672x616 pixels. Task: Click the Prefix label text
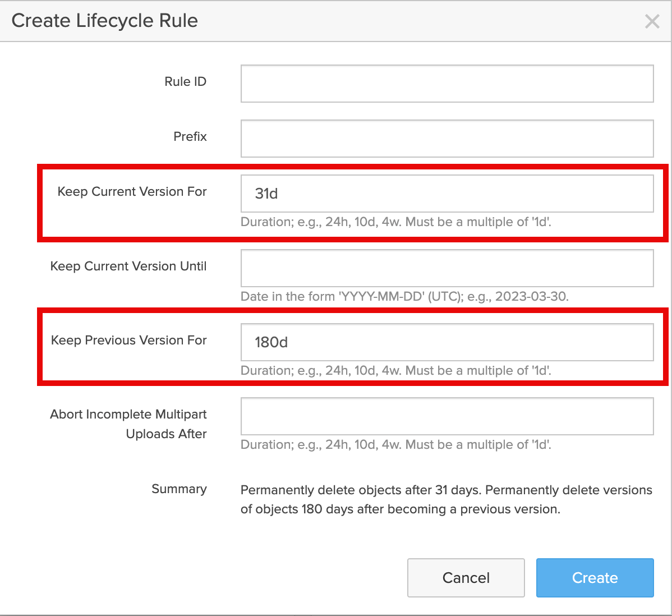pyautogui.click(x=190, y=137)
